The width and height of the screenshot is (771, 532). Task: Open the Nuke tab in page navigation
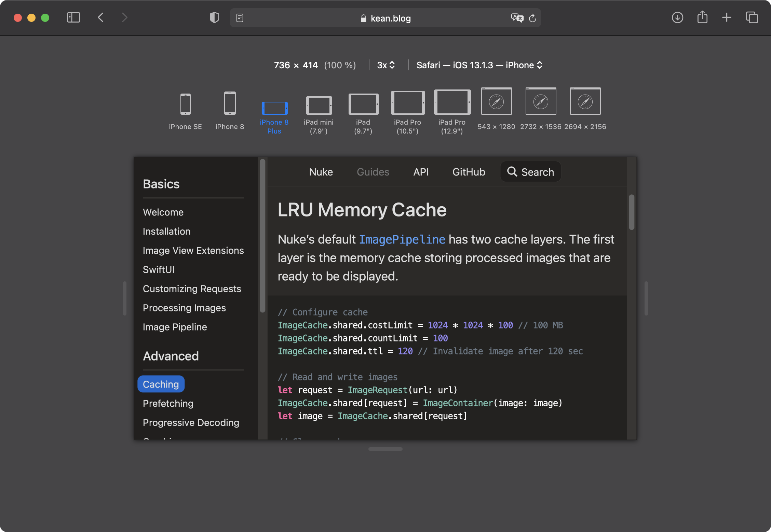coord(321,172)
